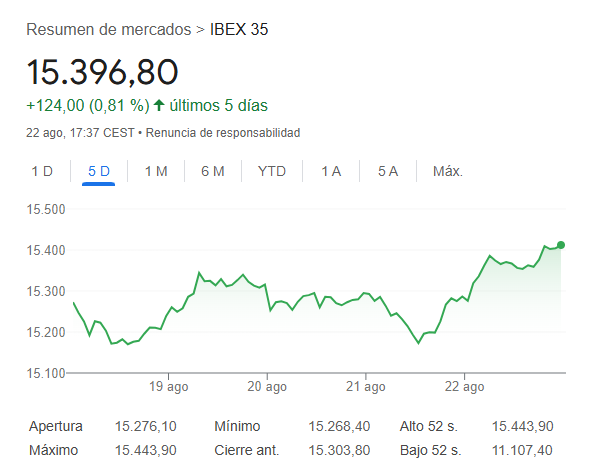The height and width of the screenshot is (472, 613).
Task: Select the YTD tab
Action: point(272,171)
